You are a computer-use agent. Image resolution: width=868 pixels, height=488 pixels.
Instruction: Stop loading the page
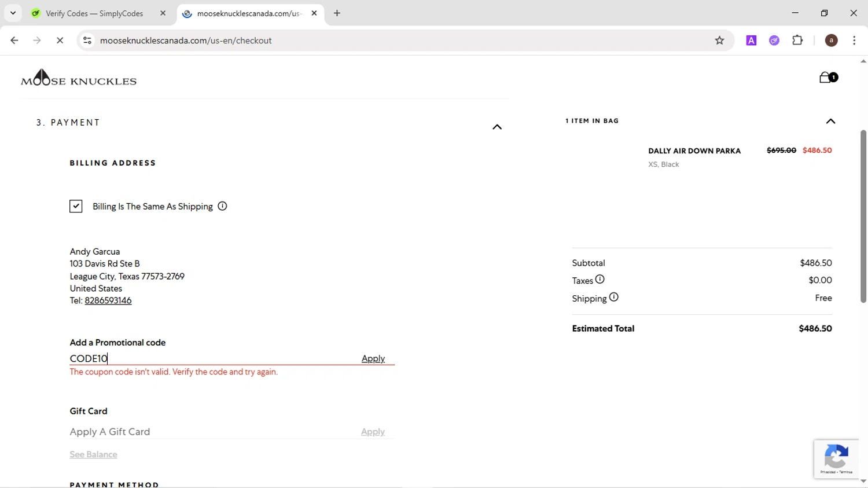tap(60, 41)
